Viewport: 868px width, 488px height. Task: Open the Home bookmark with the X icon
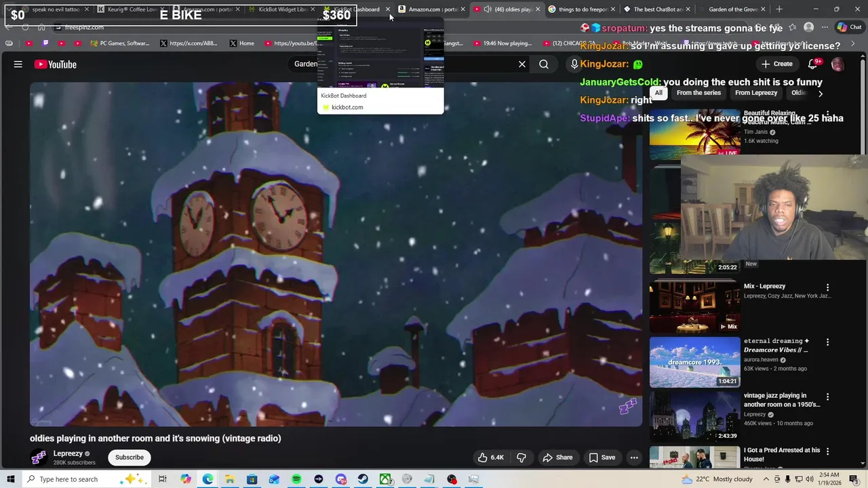(x=241, y=43)
